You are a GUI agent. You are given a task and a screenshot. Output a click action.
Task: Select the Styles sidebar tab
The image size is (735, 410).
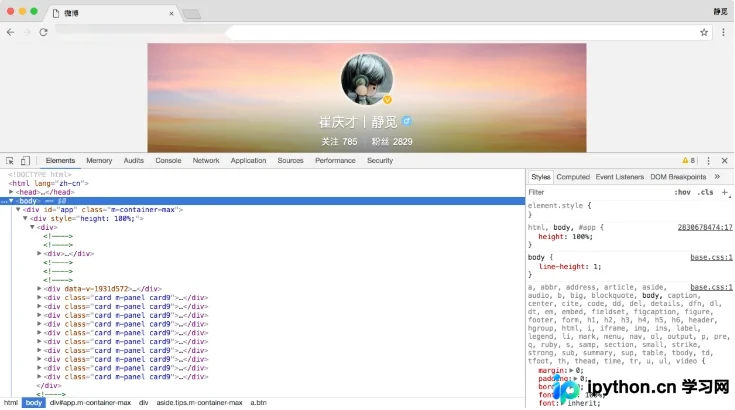click(540, 177)
